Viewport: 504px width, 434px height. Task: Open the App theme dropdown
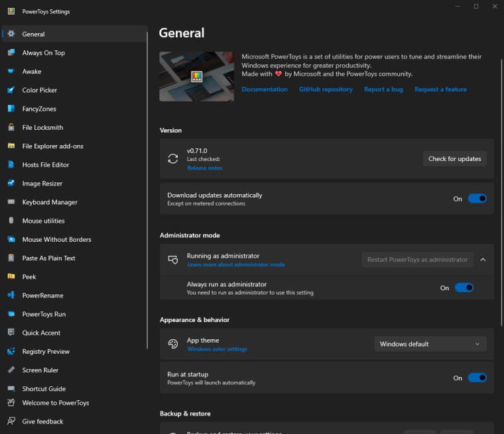[x=430, y=344]
